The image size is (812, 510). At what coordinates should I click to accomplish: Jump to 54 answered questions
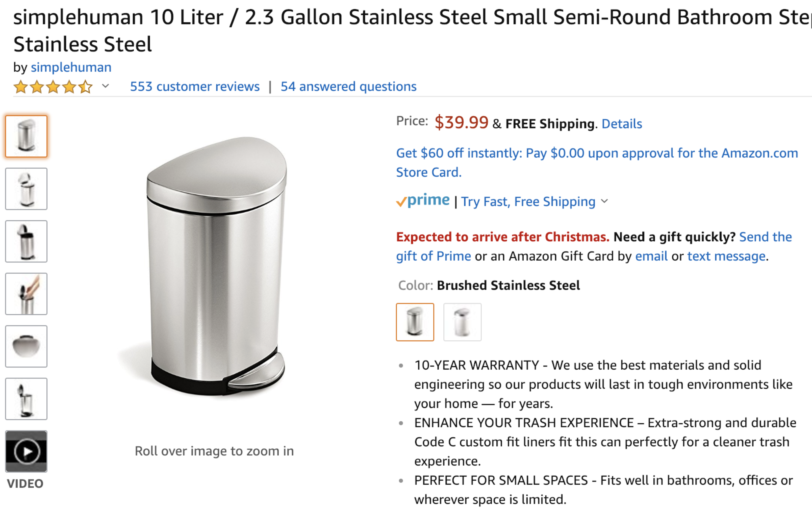pyautogui.click(x=348, y=87)
